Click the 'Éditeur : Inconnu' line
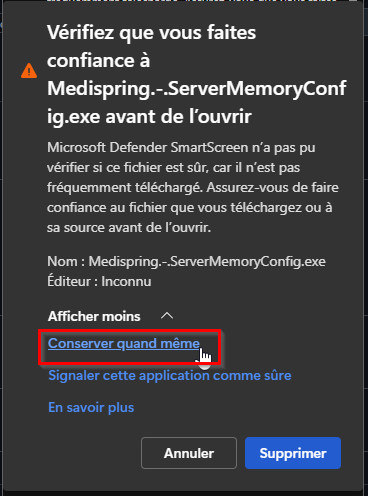This screenshot has width=368, height=496. [x=99, y=281]
